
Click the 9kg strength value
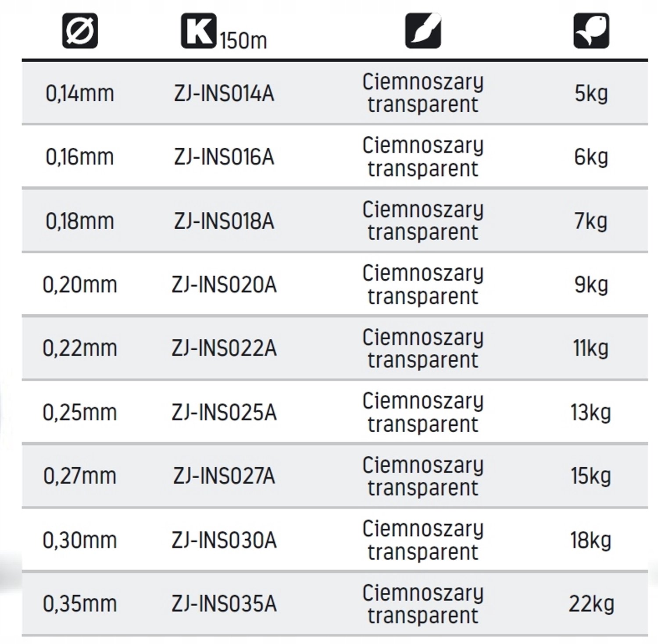pos(591,285)
